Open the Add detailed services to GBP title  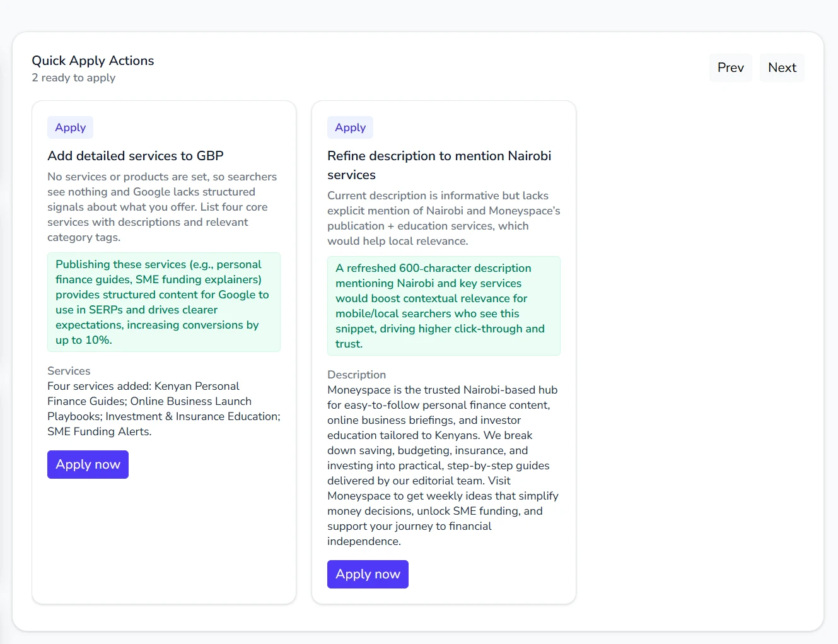(136, 156)
